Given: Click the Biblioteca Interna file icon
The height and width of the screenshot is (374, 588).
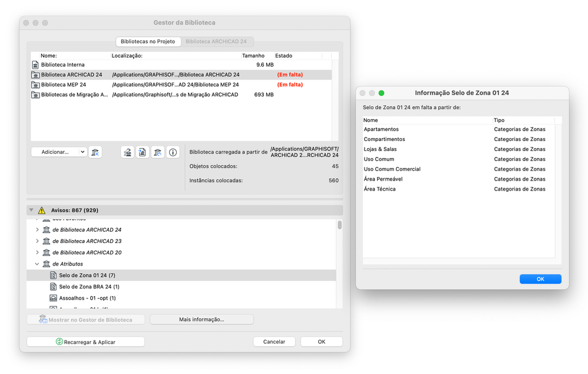Looking at the screenshot, I should (35, 65).
